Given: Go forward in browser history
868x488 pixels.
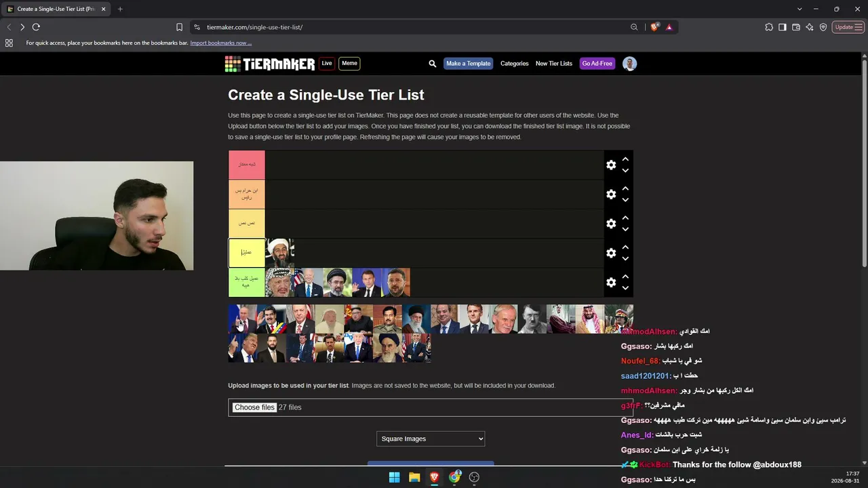Looking at the screenshot, I should (22, 27).
